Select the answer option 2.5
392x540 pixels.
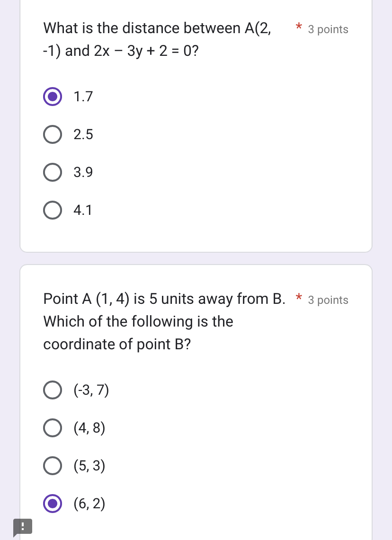(x=53, y=134)
